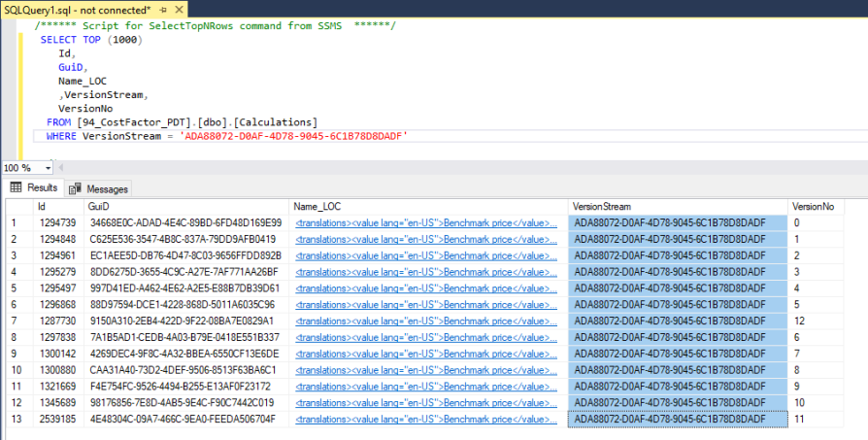Open Name_LOC link in row 2
The height and width of the screenshot is (440, 868).
(x=426, y=239)
